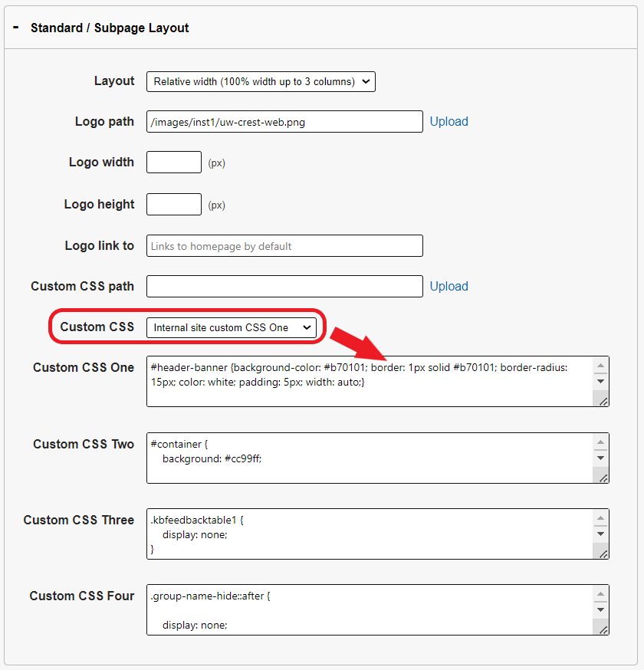Screen dimensions: 644x670
Task: Click the Custom CSS Three label
Action: coord(79,520)
